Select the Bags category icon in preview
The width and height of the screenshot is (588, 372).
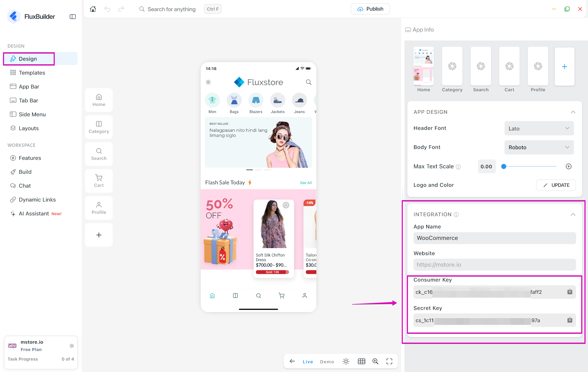pyautogui.click(x=234, y=100)
